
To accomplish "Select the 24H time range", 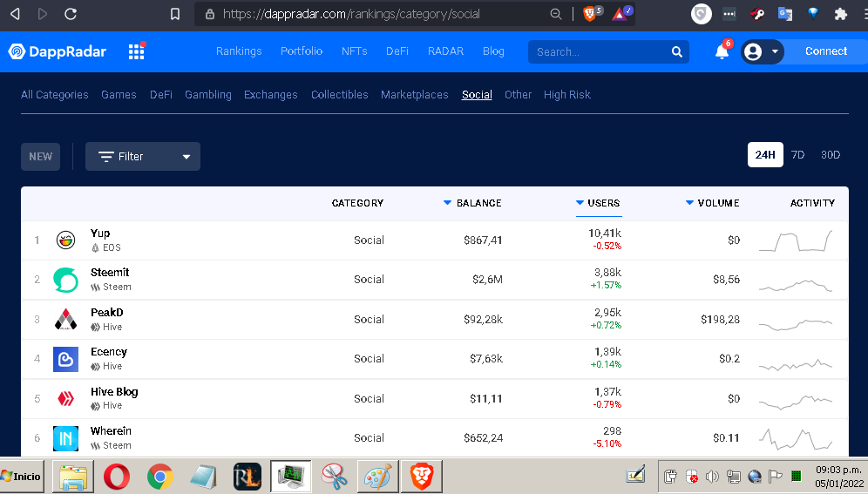I will (765, 155).
